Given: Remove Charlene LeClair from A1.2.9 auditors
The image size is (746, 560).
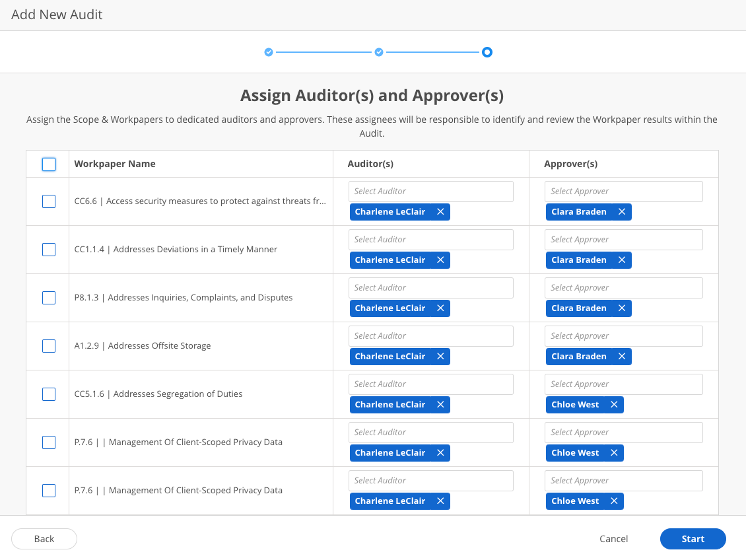Looking at the screenshot, I should click(x=440, y=357).
